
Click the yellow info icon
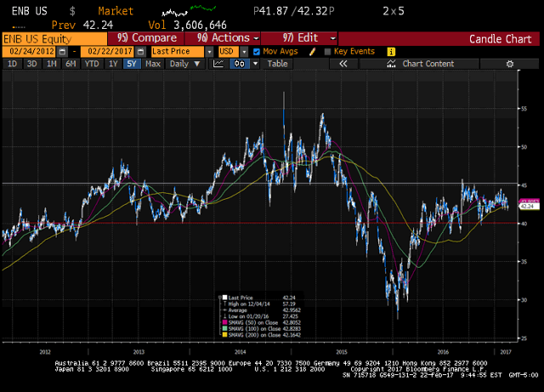(391, 52)
